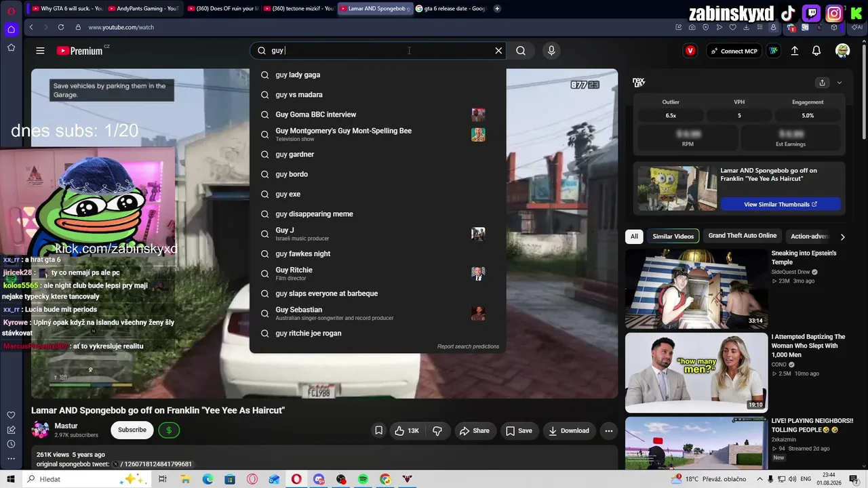Open Spotify from the taskbar

pyautogui.click(x=363, y=479)
